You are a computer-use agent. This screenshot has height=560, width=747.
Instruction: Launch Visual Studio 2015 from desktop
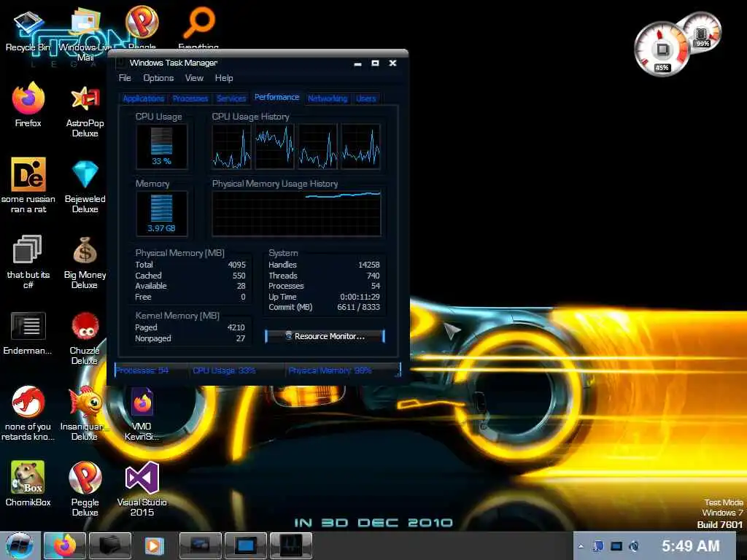point(142,489)
